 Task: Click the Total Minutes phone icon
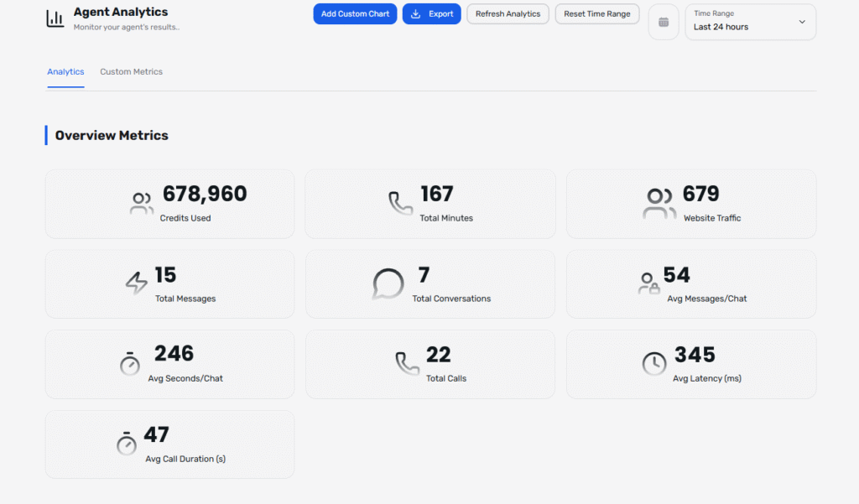(400, 203)
